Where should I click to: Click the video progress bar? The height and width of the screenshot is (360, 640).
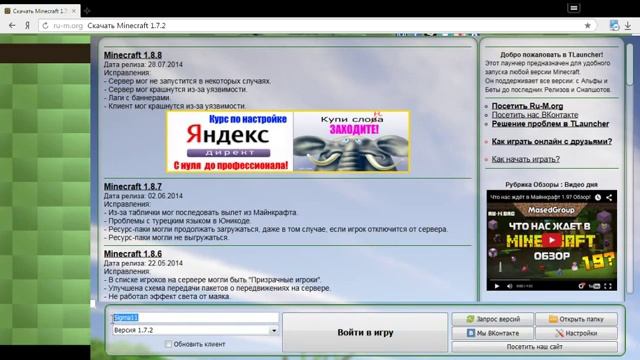[551, 280]
